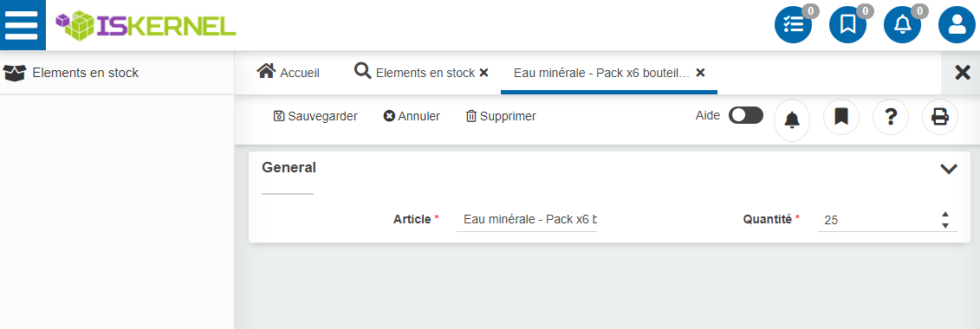Close the Eau minérale tab

point(701,73)
